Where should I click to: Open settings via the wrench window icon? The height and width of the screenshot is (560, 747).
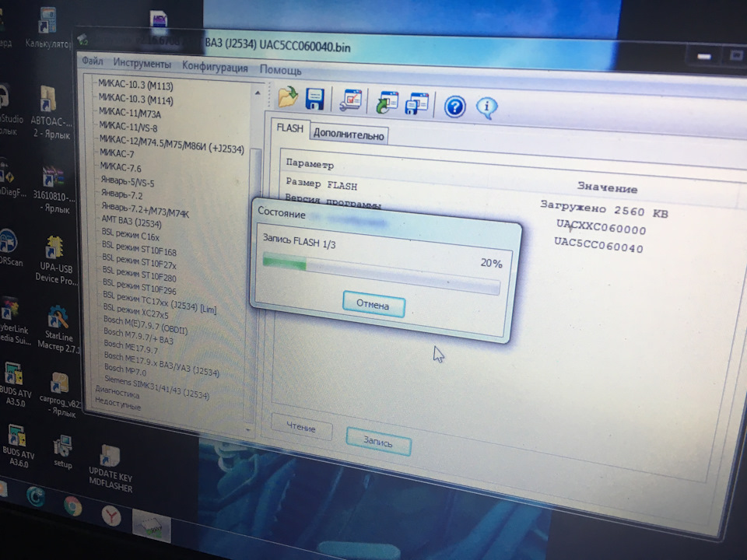click(350, 100)
